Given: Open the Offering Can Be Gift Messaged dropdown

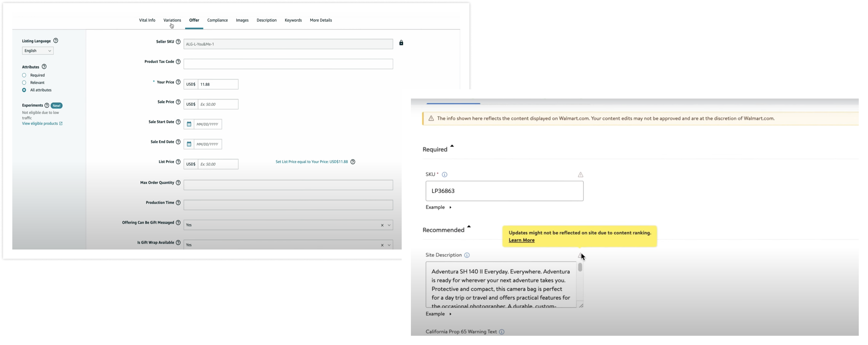Looking at the screenshot, I should pyautogui.click(x=389, y=225).
